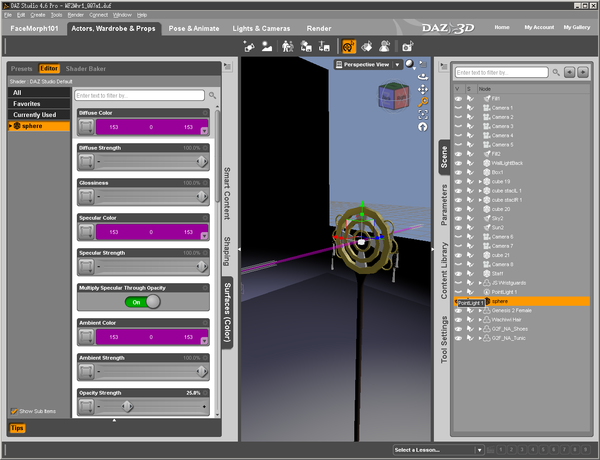The height and width of the screenshot is (460, 600).
Task: Switch to Pose & Animate tab
Action: point(194,28)
